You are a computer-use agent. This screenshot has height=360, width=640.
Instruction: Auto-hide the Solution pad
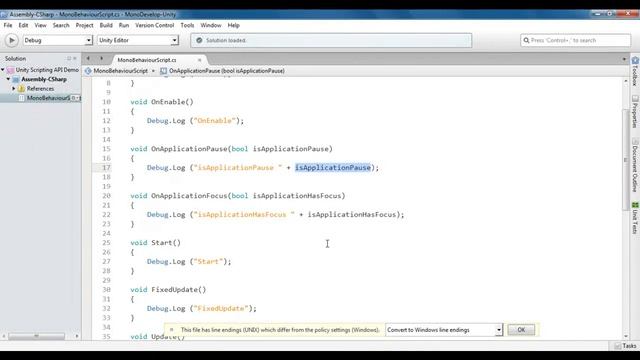tap(69, 58)
